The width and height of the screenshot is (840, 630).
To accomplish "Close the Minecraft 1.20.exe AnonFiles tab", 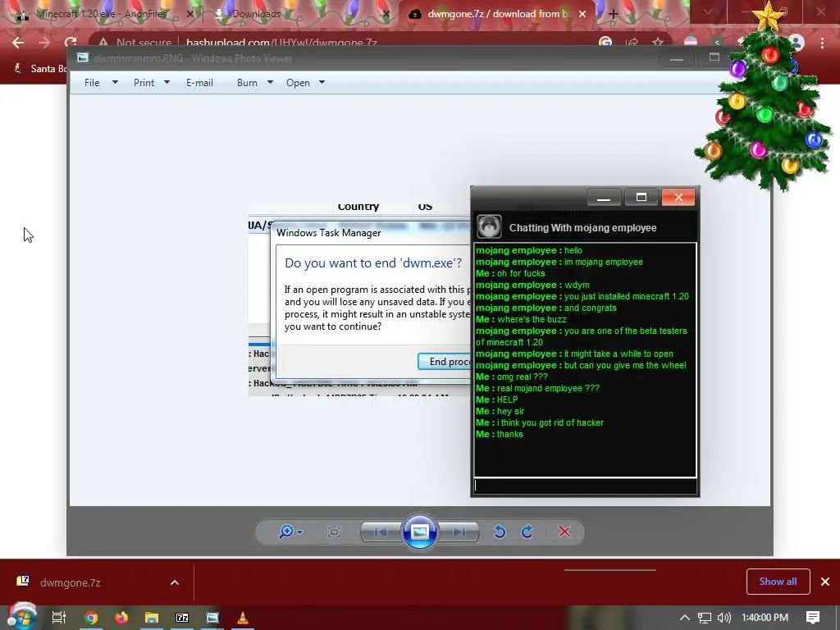I will [x=189, y=15].
